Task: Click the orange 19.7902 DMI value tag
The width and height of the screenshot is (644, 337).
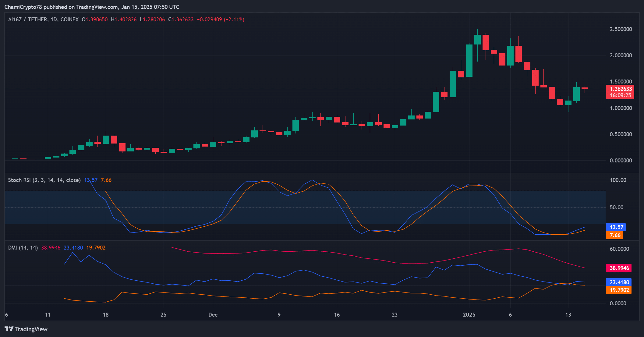Action: click(x=619, y=290)
